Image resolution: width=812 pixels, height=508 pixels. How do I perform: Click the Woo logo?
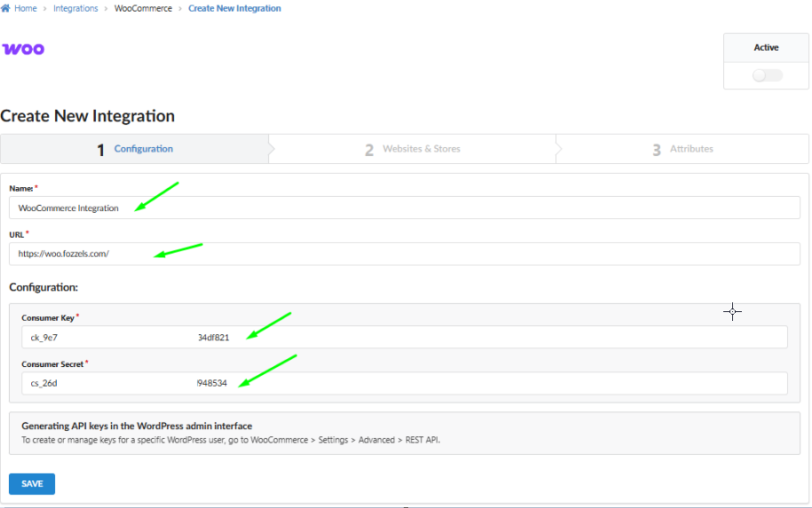click(24, 49)
